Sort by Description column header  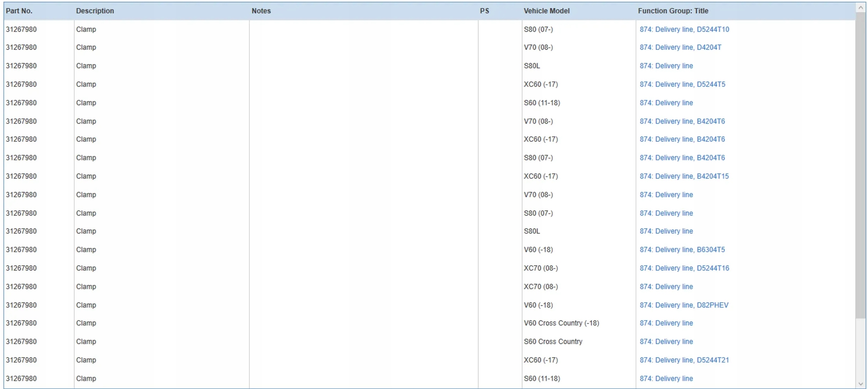tap(95, 11)
